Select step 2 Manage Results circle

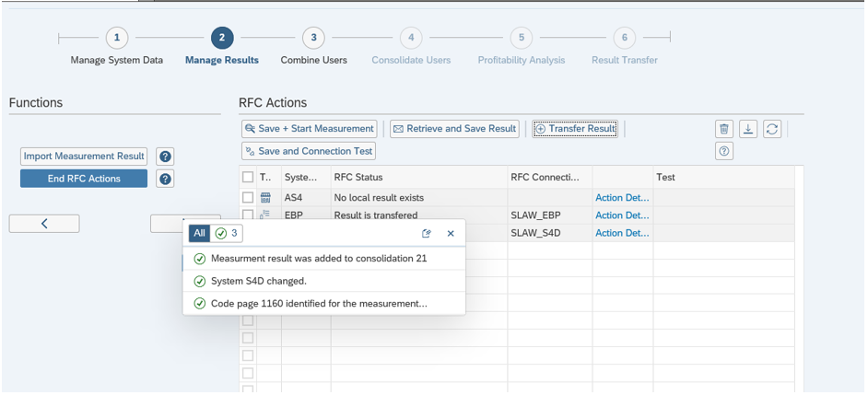[x=222, y=38]
